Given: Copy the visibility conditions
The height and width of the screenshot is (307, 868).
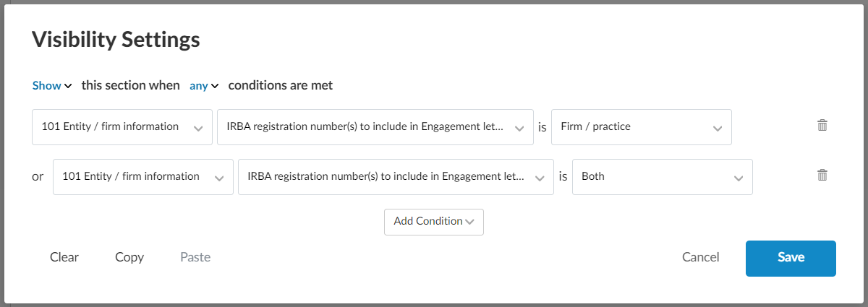Looking at the screenshot, I should point(129,257).
